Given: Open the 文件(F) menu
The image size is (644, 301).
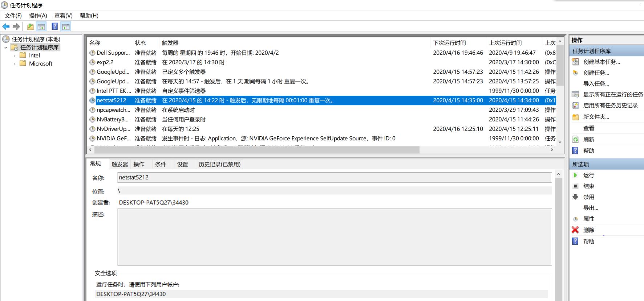Looking at the screenshot, I should point(13,16).
